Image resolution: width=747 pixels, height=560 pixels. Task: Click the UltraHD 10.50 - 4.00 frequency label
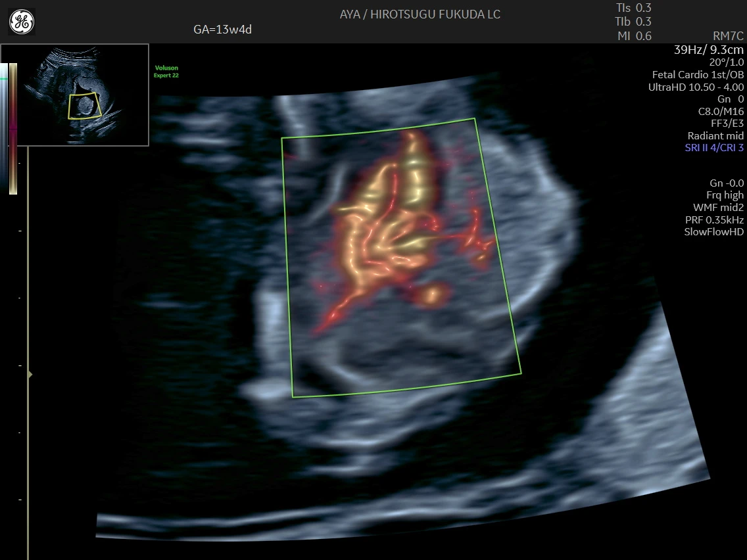[x=696, y=87]
